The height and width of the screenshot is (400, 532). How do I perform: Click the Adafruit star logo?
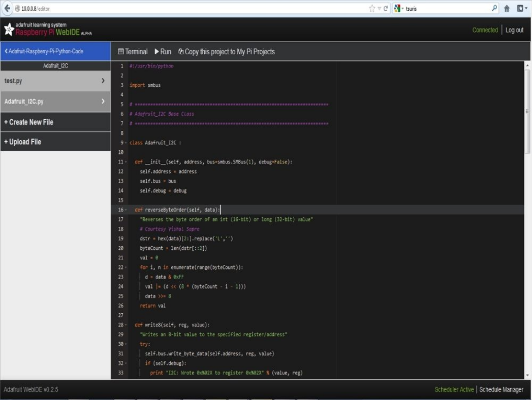(9, 29)
